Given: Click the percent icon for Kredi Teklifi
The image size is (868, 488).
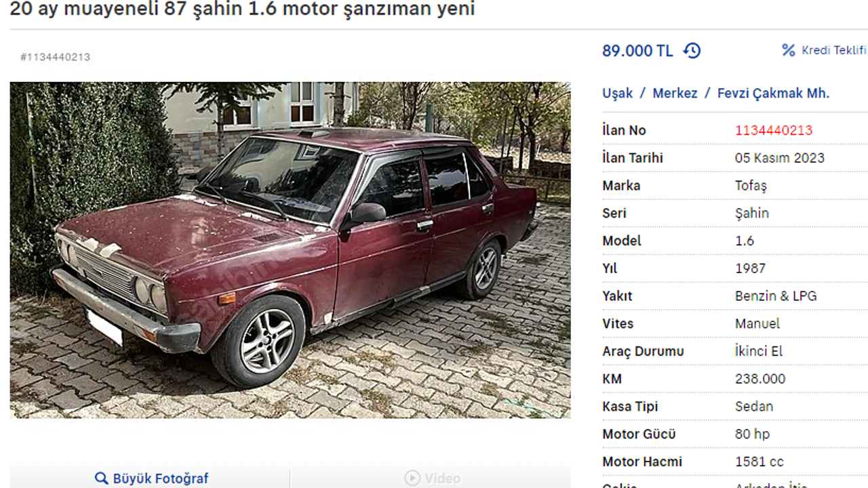Looking at the screenshot, I should [788, 50].
